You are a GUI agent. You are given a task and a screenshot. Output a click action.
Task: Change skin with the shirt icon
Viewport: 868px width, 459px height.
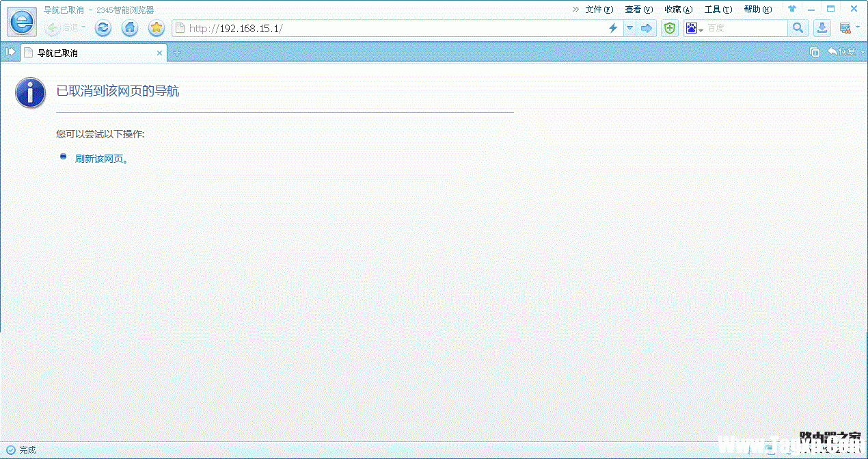[792, 9]
